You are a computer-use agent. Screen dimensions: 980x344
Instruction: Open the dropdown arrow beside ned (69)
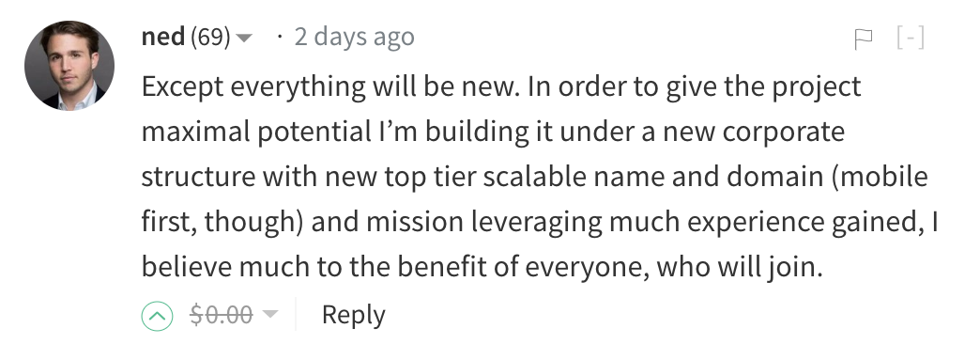(x=245, y=39)
